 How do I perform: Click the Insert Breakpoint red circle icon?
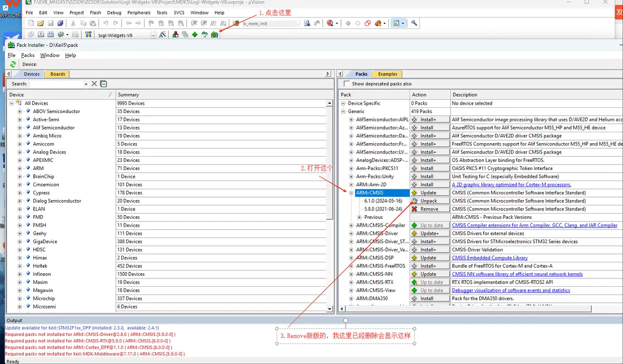point(348,23)
